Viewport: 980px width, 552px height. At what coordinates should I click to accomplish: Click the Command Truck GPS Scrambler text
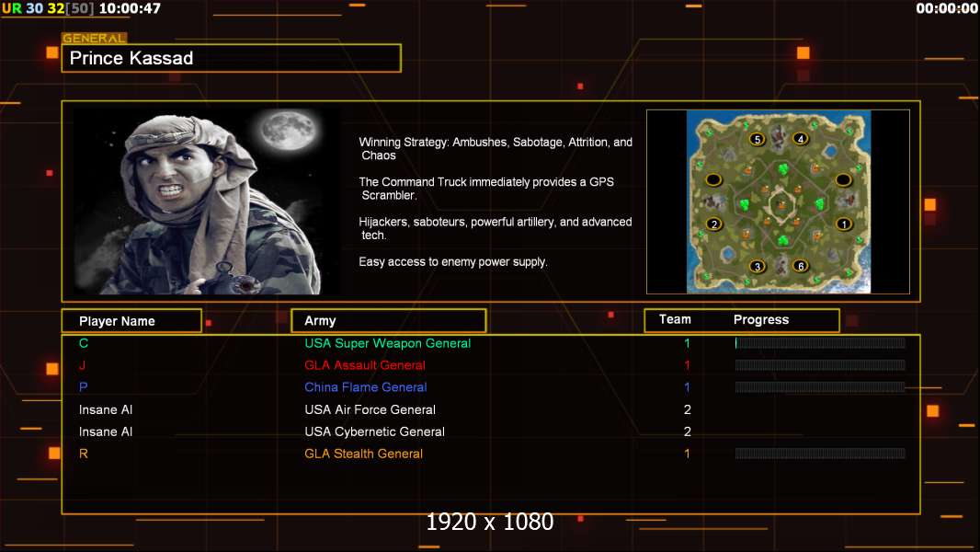tap(486, 189)
